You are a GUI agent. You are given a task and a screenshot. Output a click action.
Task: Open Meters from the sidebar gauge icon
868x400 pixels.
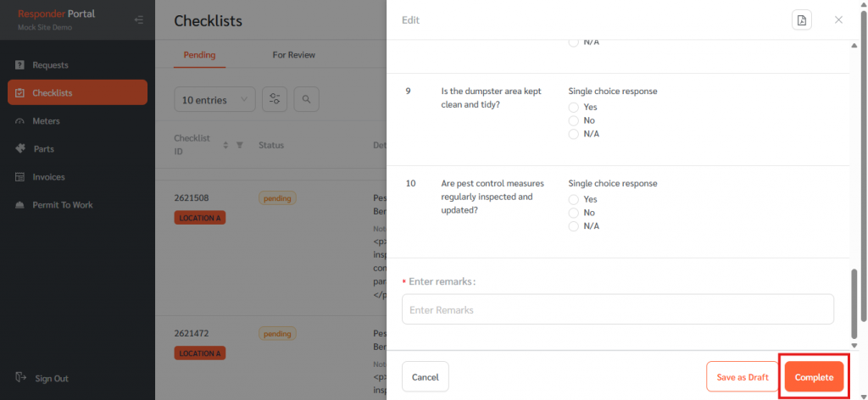[x=20, y=121]
